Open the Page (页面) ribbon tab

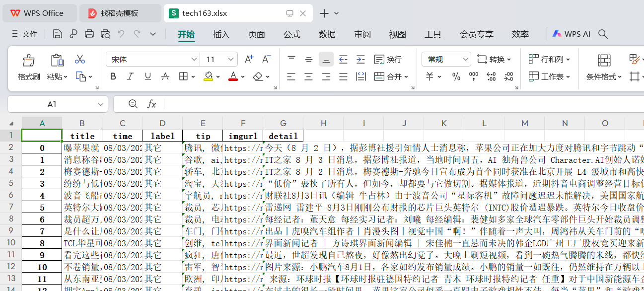point(257,34)
